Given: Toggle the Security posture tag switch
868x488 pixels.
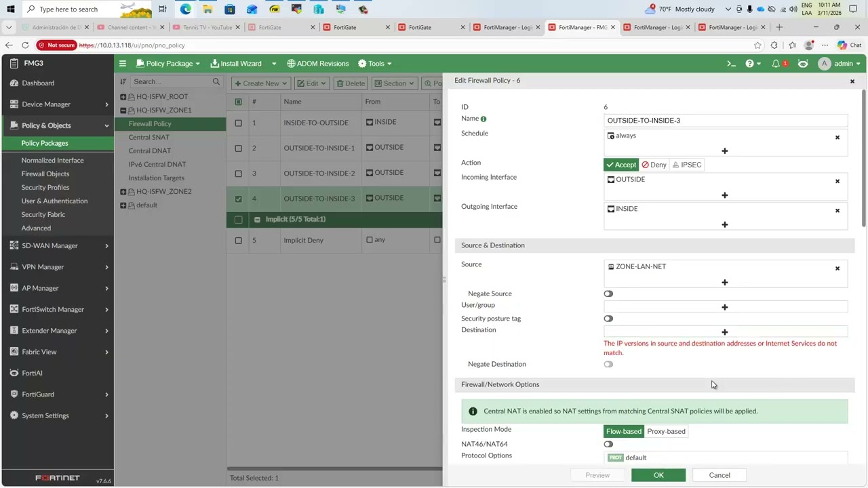Looking at the screenshot, I should (608, 319).
